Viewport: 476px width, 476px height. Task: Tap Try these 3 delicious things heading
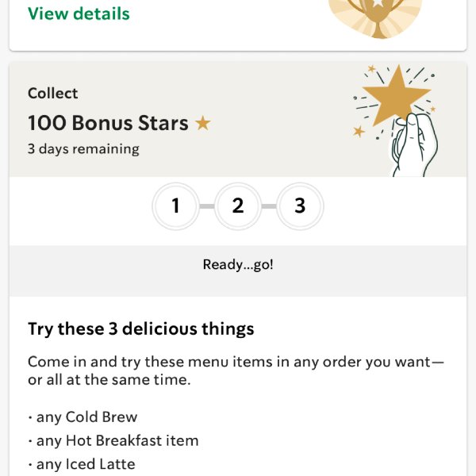[141, 329]
